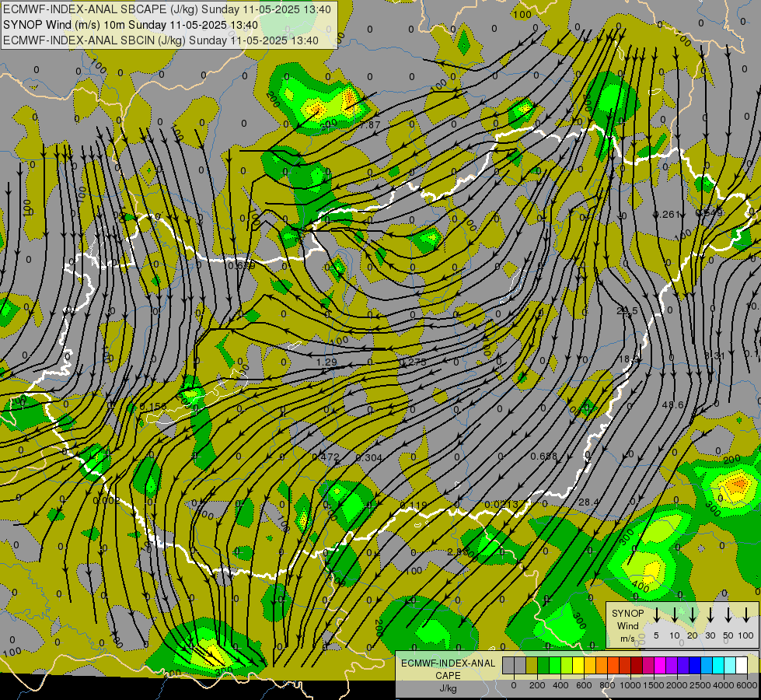
Task: Click the map value 28.4
Action: click(x=588, y=502)
